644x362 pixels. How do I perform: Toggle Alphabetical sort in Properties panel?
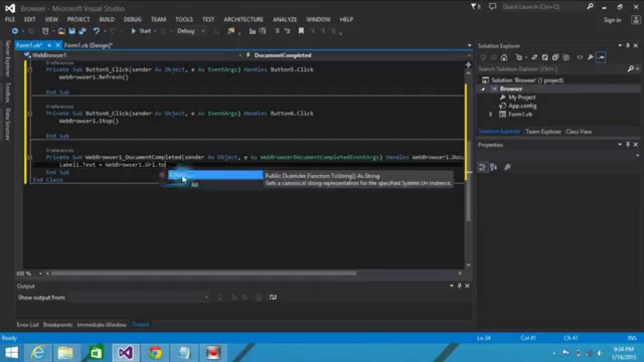(493, 167)
